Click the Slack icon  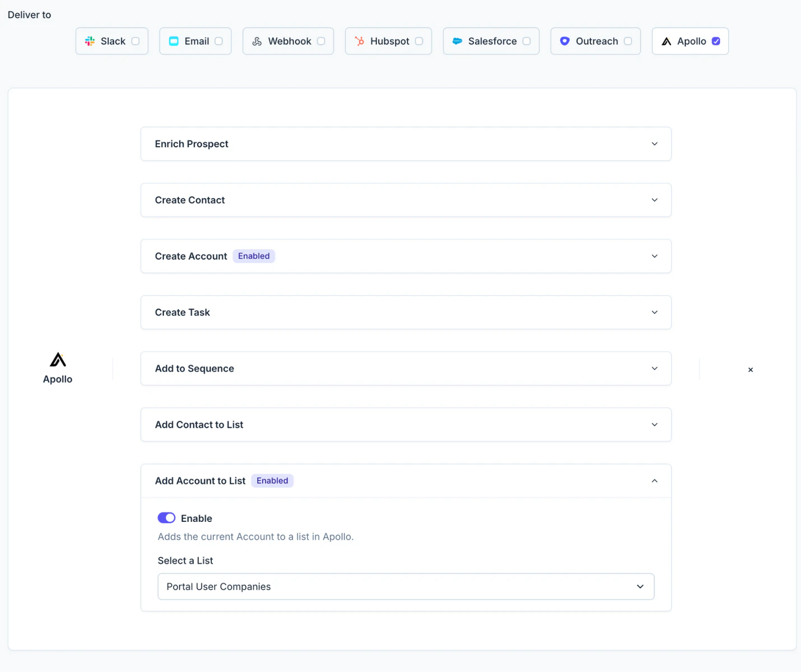pos(90,41)
